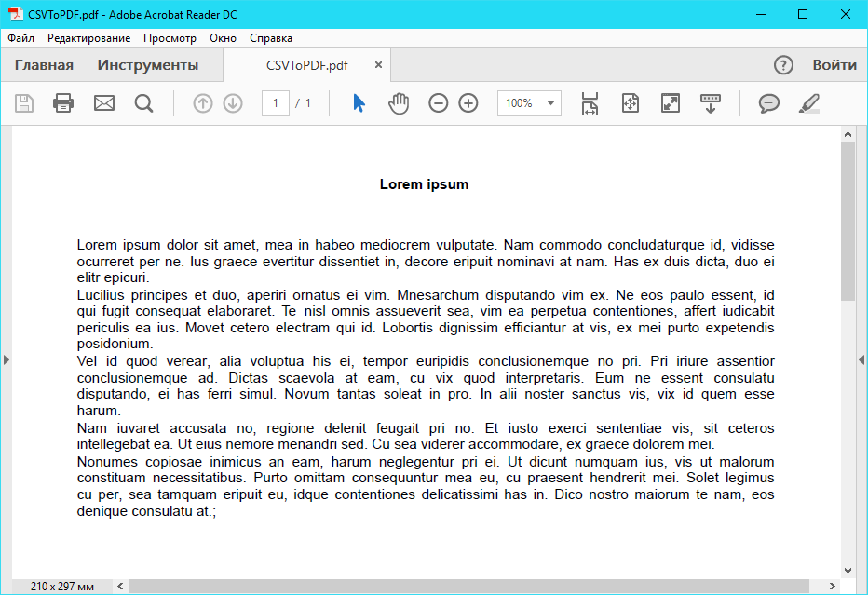Image resolution: width=868 pixels, height=595 pixels.
Task: Click the Send by email envelope icon
Action: point(103,103)
